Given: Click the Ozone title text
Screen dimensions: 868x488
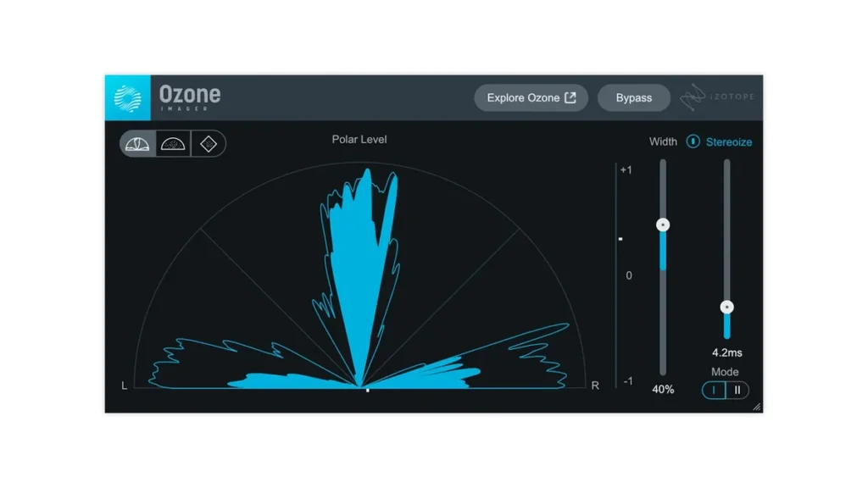Looking at the screenshot, I should coord(190,94).
